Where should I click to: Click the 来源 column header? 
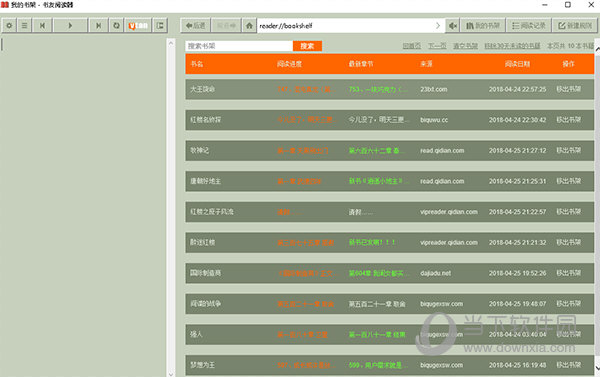pos(426,64)
